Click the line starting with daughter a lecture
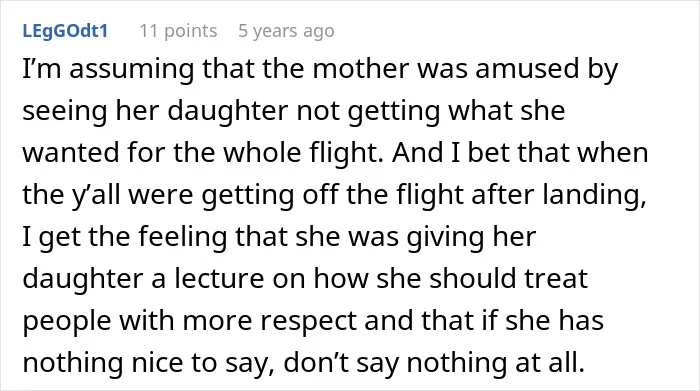The image size is (700, 391). point(305,279)
